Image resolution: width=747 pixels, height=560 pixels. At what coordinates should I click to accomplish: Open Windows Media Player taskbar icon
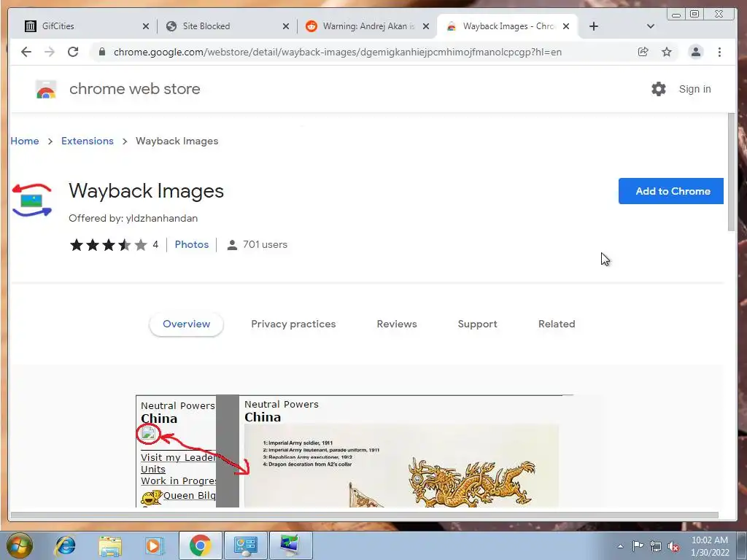point(154,545)
